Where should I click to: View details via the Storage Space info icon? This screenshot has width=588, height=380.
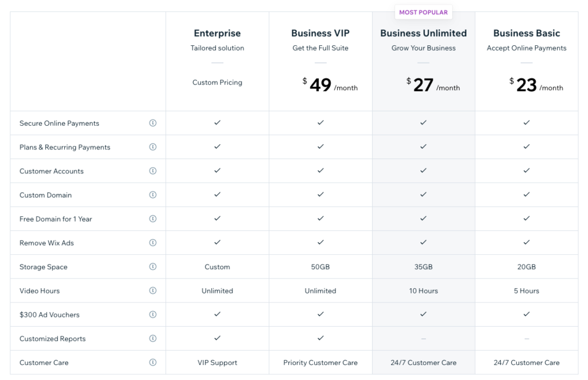tap(153, 266)
